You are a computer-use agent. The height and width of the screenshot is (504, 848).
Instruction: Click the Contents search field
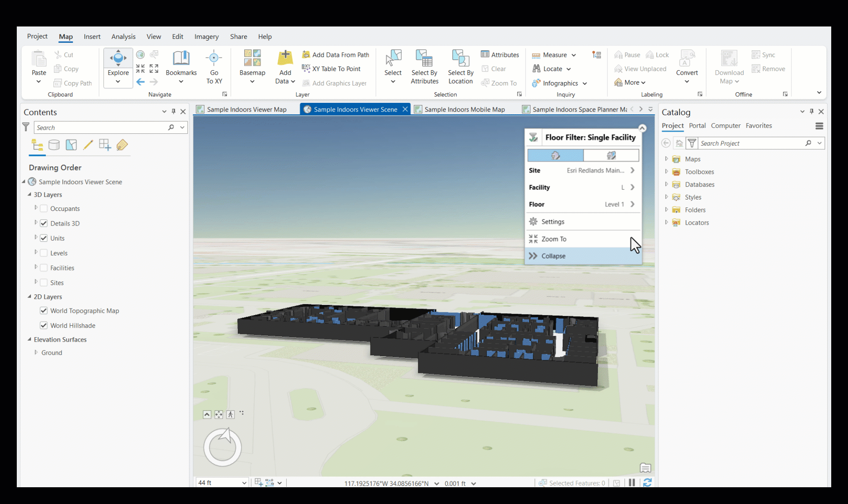tap(101, 128)
